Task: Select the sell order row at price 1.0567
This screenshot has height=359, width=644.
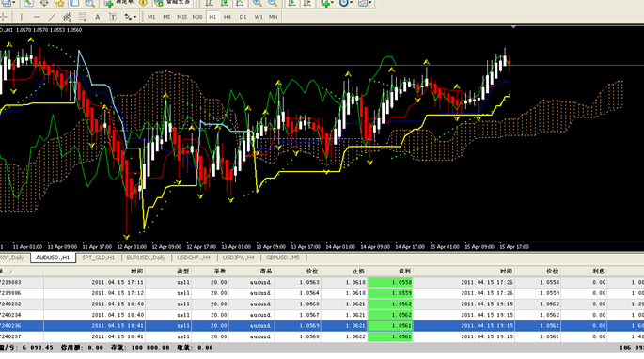Action: coord(322,315)
